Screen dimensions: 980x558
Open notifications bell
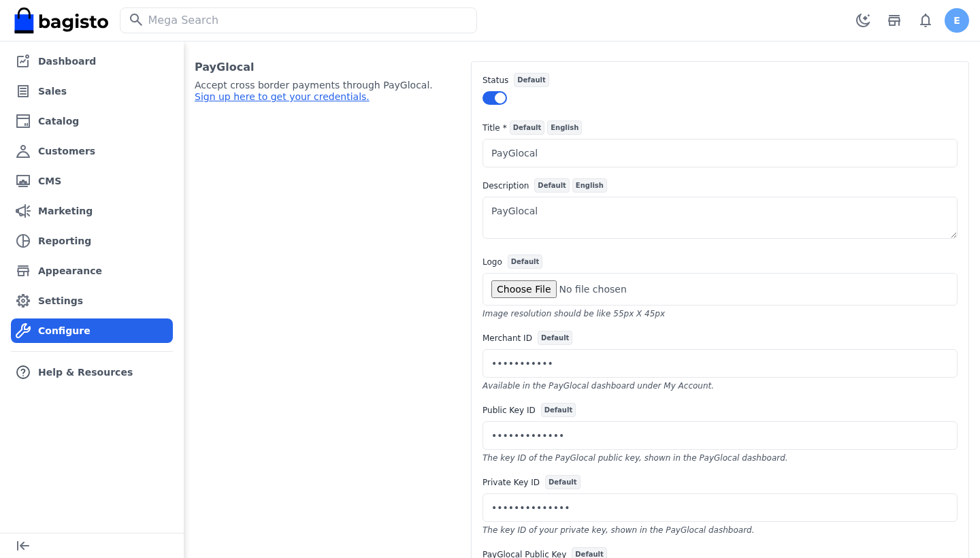(926, 20)
